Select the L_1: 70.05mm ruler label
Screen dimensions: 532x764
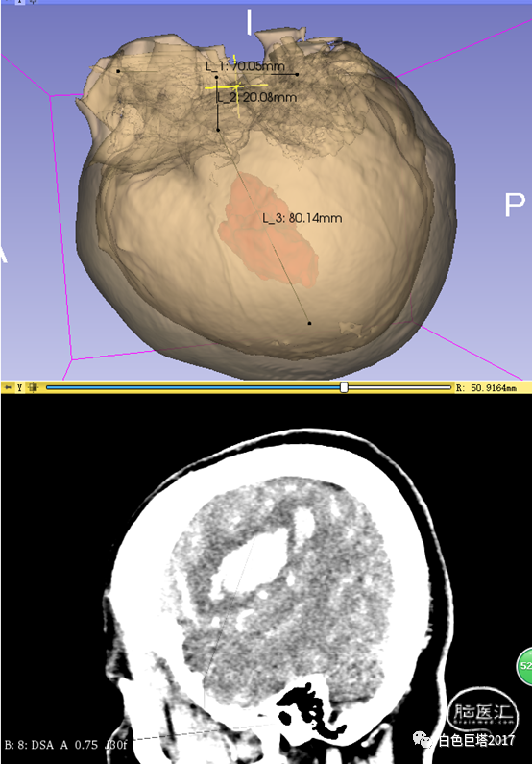[x=245, y=65]
